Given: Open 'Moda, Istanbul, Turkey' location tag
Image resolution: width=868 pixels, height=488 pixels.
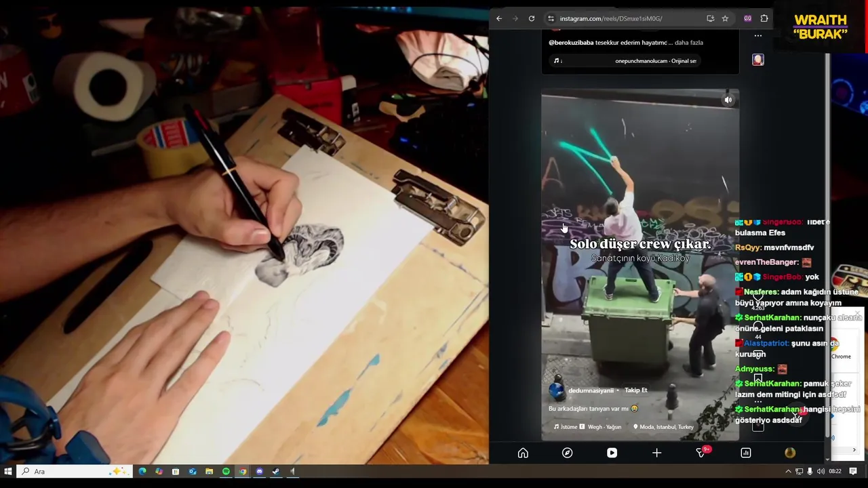Looking at the screenshot, I should (x=663, y=427).
